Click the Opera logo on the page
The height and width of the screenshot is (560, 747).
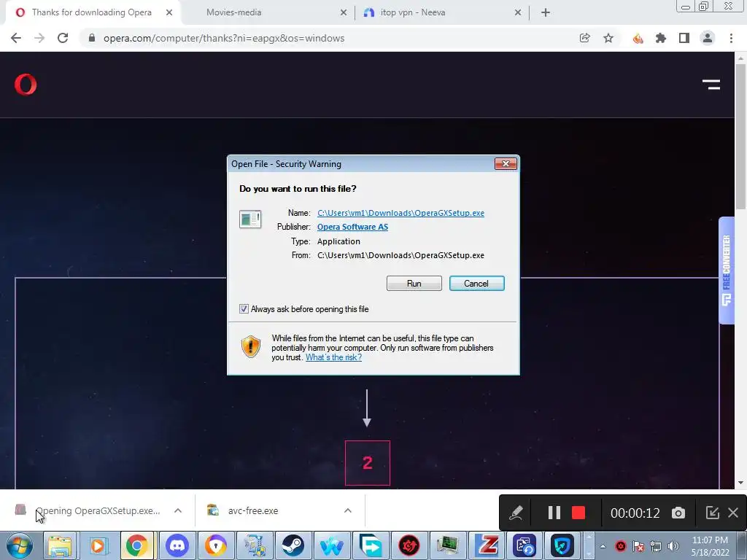26,85
